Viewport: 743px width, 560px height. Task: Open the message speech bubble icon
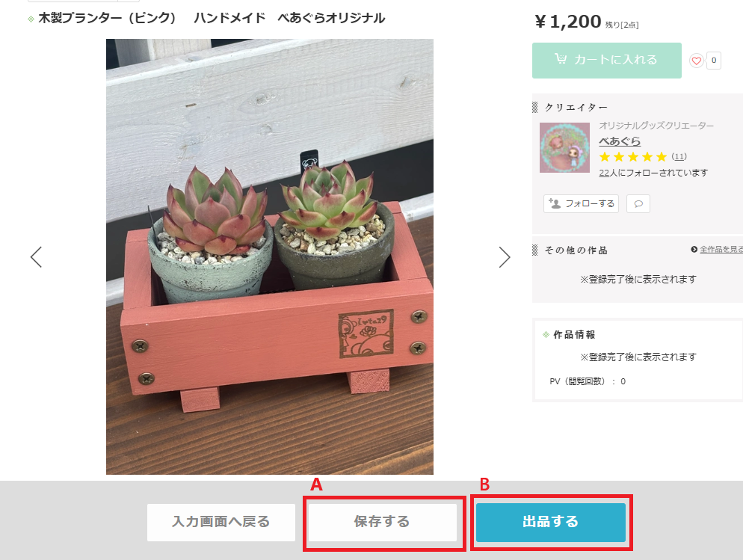point(638,203)
